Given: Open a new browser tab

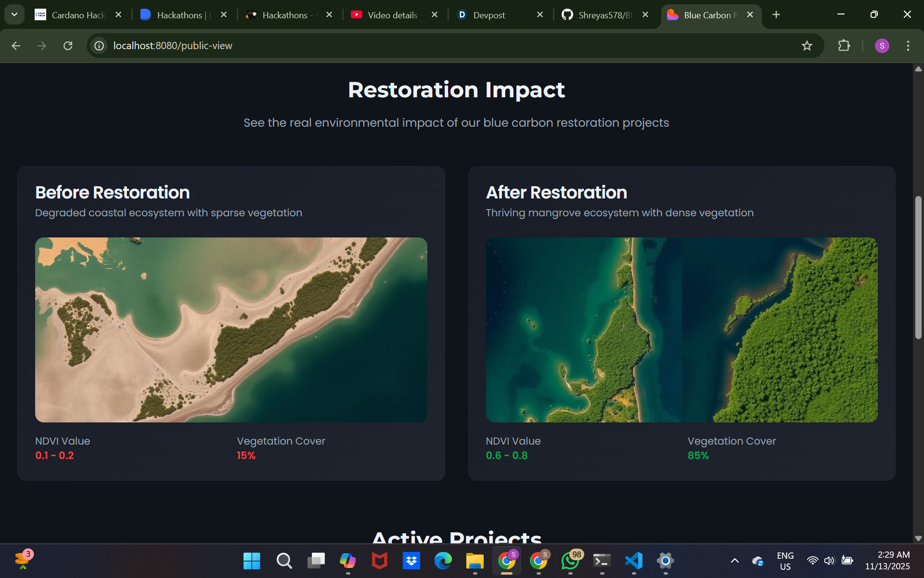Looking at the screenshot, I should point(776,15).
